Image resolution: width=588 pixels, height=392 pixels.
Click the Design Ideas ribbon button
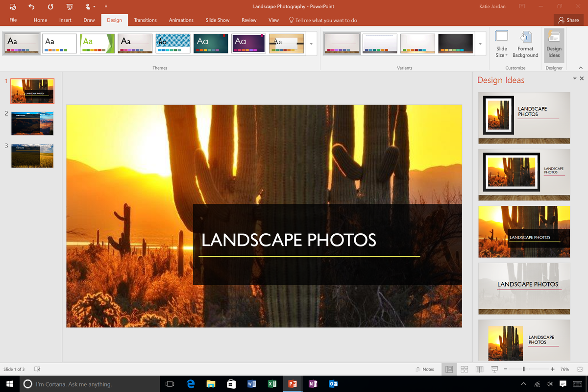tap(554, 44)
